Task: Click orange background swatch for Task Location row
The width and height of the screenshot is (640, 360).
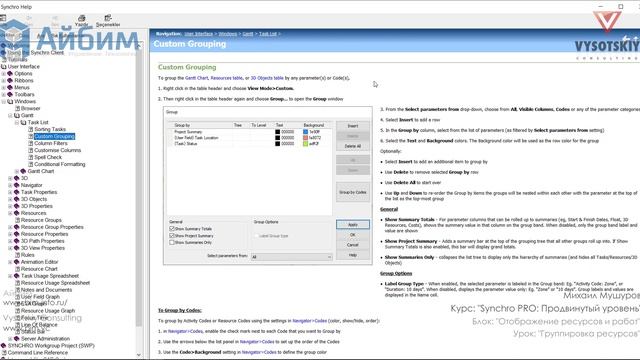Action: [x=305, y=138]
